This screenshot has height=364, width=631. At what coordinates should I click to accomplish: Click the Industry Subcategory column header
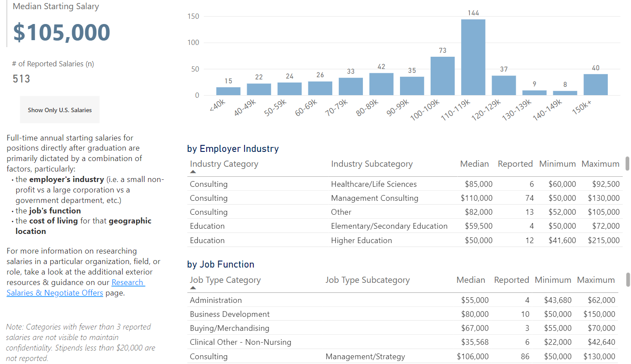[x=372, y=164]
